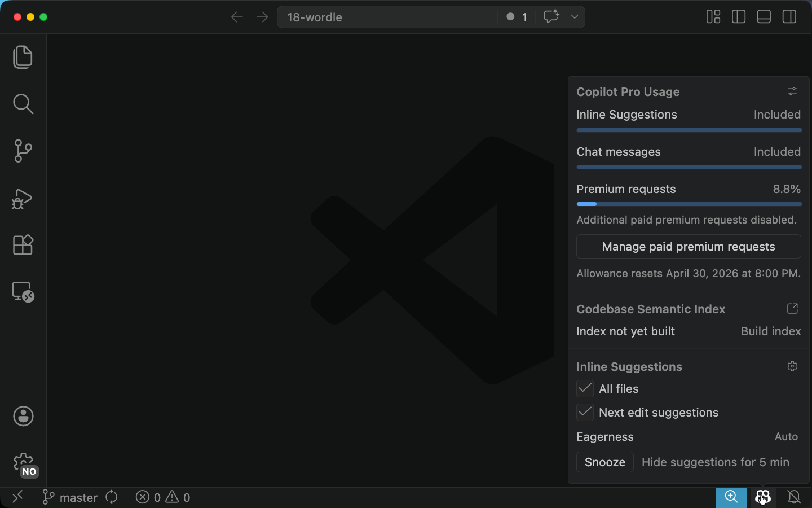The image size is (812, 508).
Task: Toggle the bottom panel
Action: pyautogui.click(x=764, y=17)
